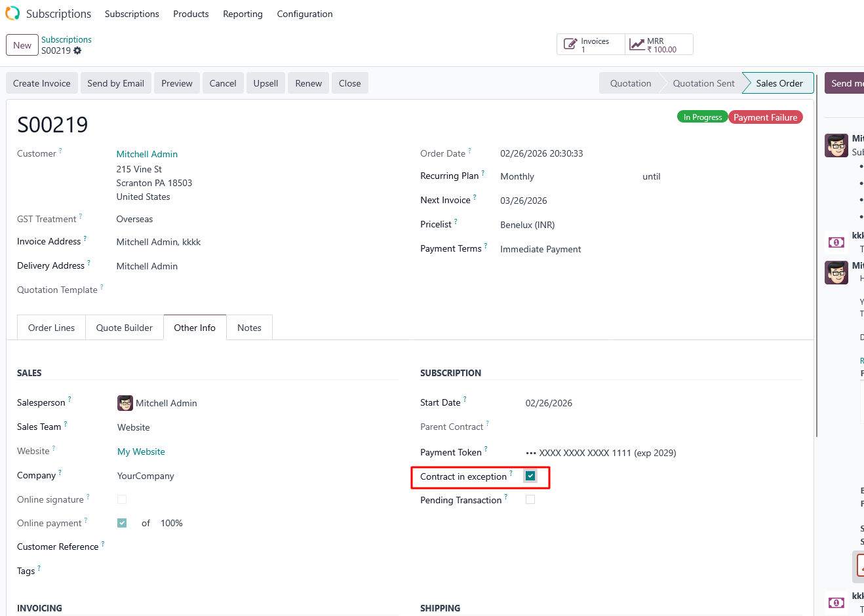Open the Reporting menu
Viewport: 864px width, 616px height.
click(243, 14)
